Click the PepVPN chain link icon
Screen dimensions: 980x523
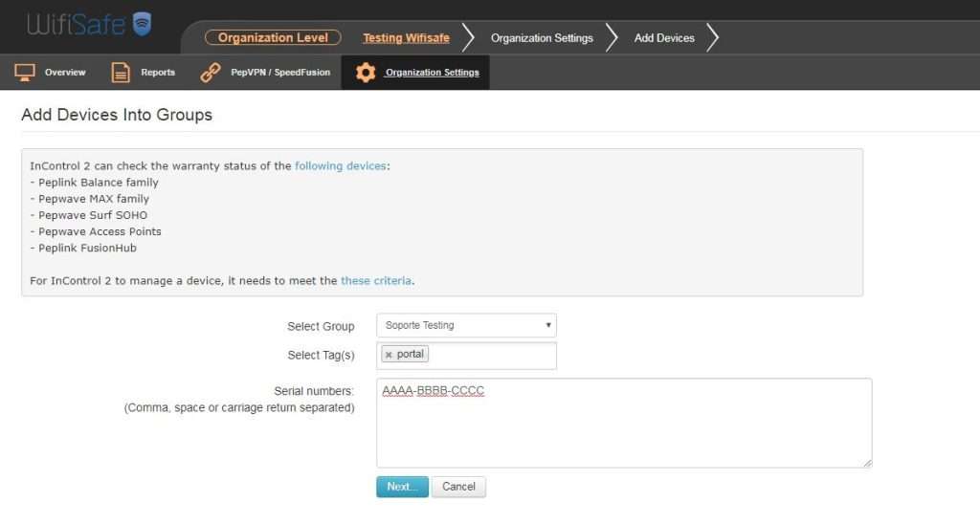coord(211,73)
